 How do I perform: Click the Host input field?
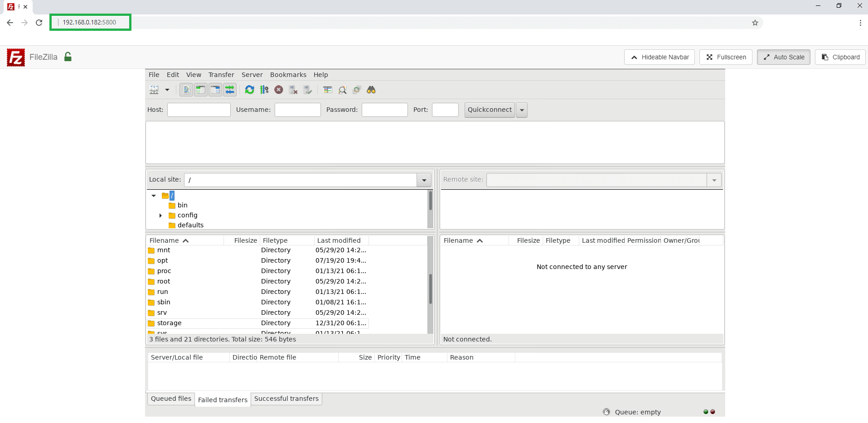click(x=199, y=110)
